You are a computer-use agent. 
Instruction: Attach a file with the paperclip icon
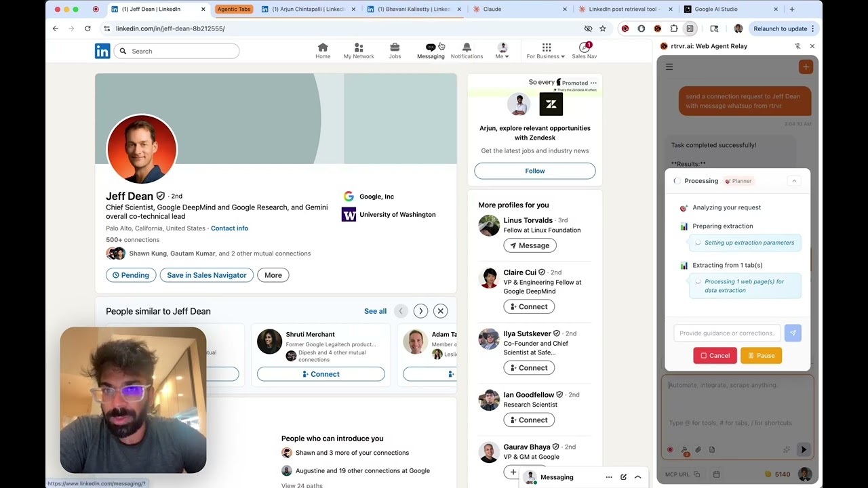[698, 449]
